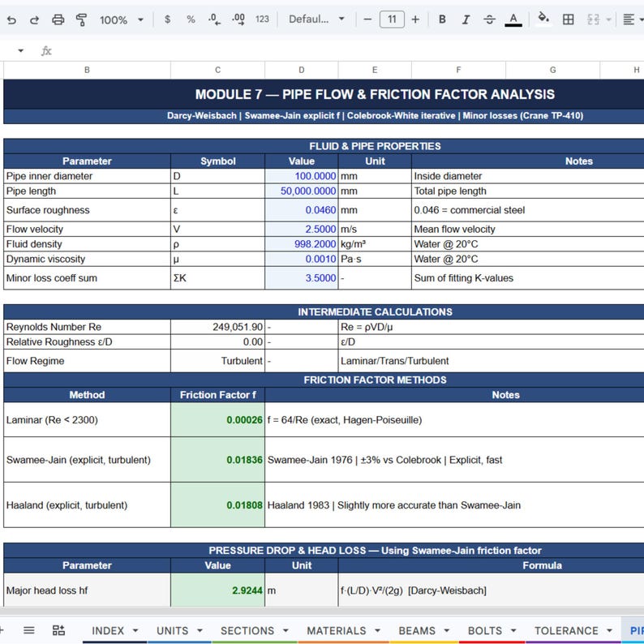Select fluid density value 998.2000
Screen dimensions: 644x644
click(x=302, y=244)
